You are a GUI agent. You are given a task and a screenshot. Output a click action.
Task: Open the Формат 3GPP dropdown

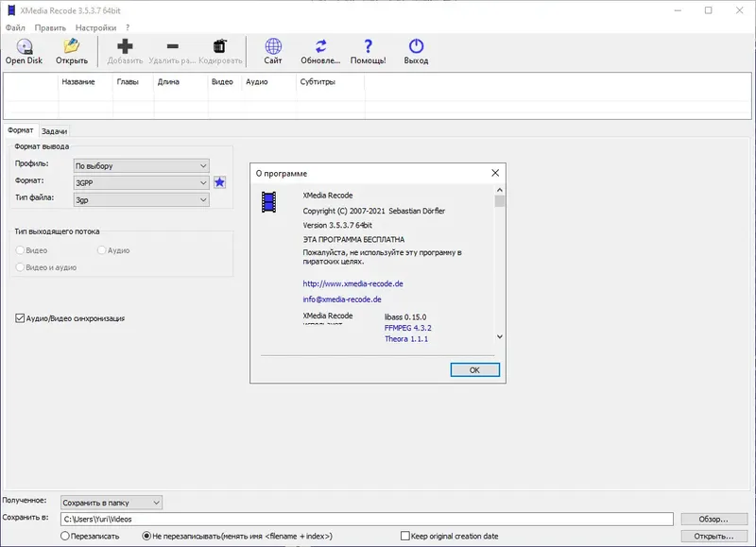pos(141,182)
